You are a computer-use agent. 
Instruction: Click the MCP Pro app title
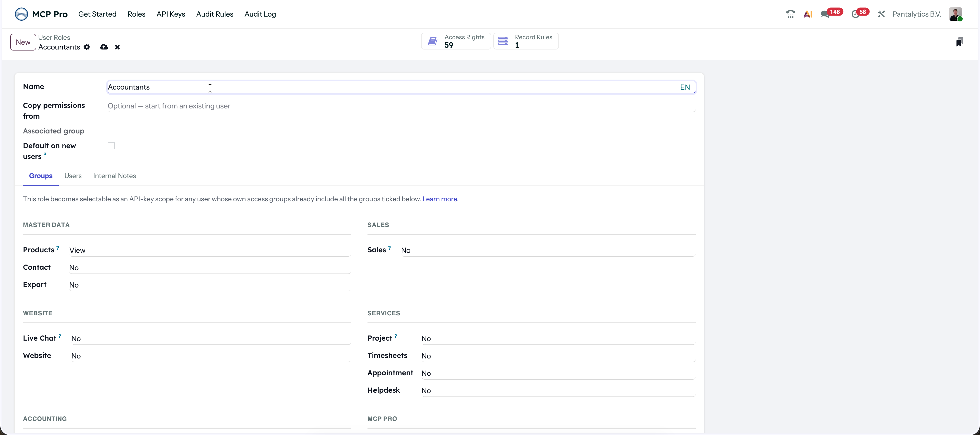coord(50,15)
